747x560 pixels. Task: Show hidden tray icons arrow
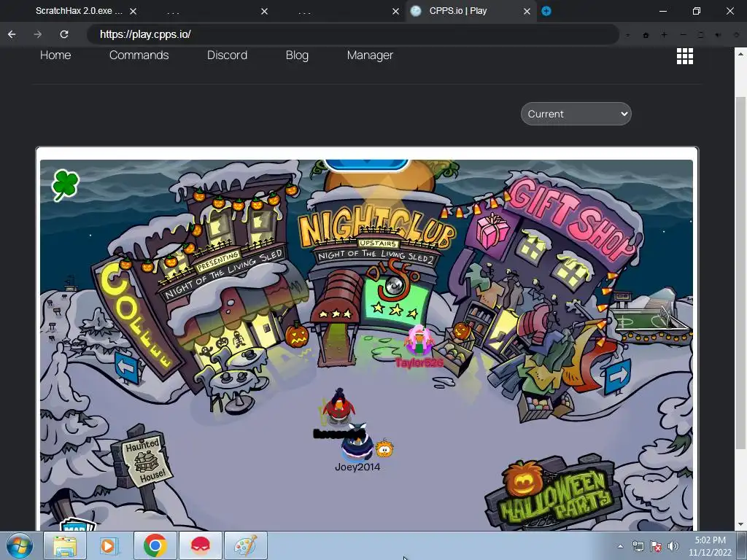tap(620, 546)
